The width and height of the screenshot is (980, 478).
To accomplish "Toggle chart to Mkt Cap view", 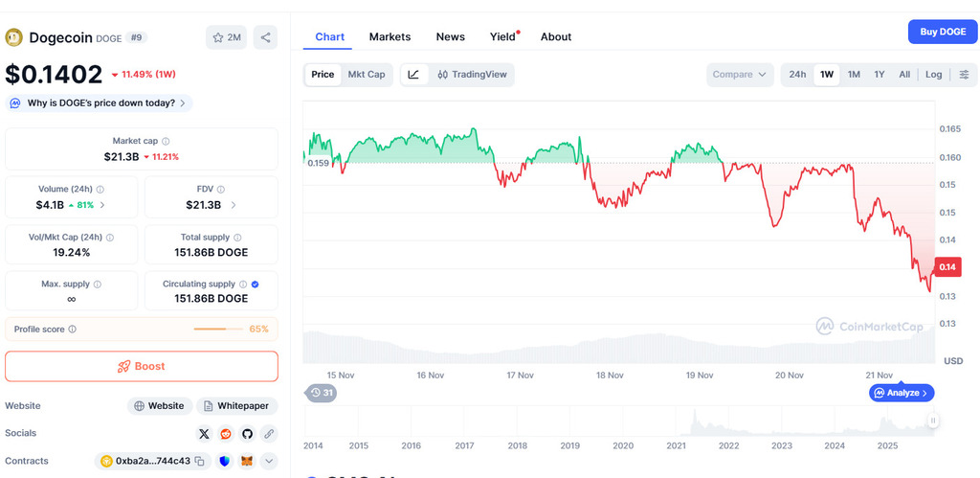I will [x=366, y=75].
